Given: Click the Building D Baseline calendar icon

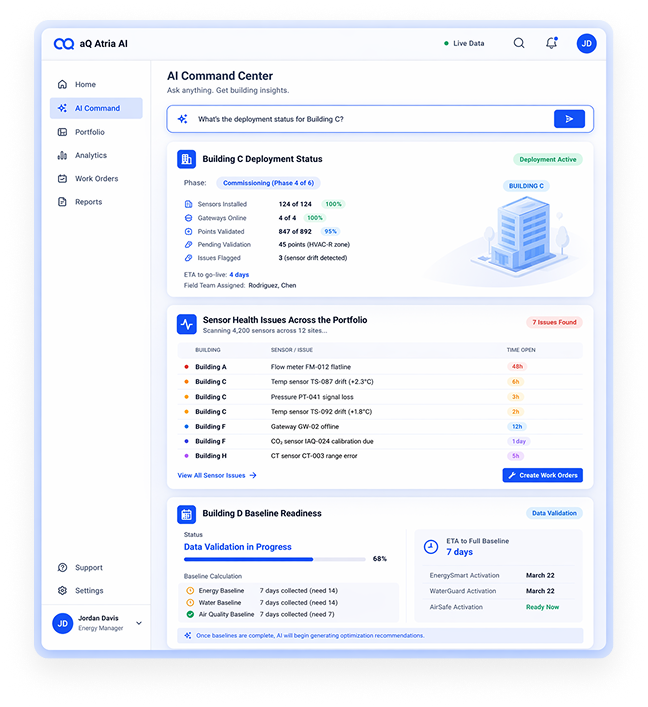Looking at the screenshot, I should (x=186, y=514).
